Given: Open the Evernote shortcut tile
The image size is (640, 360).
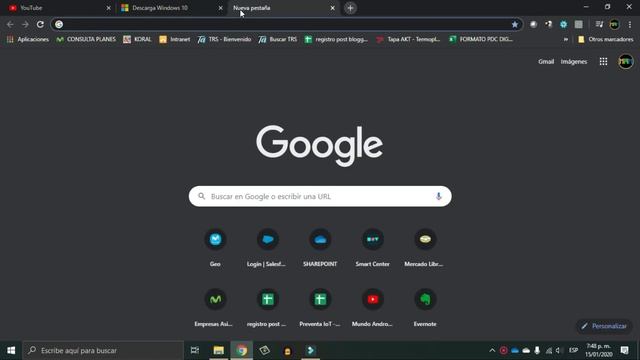Looking at the screenshot, I should click(x=424, y=307).
